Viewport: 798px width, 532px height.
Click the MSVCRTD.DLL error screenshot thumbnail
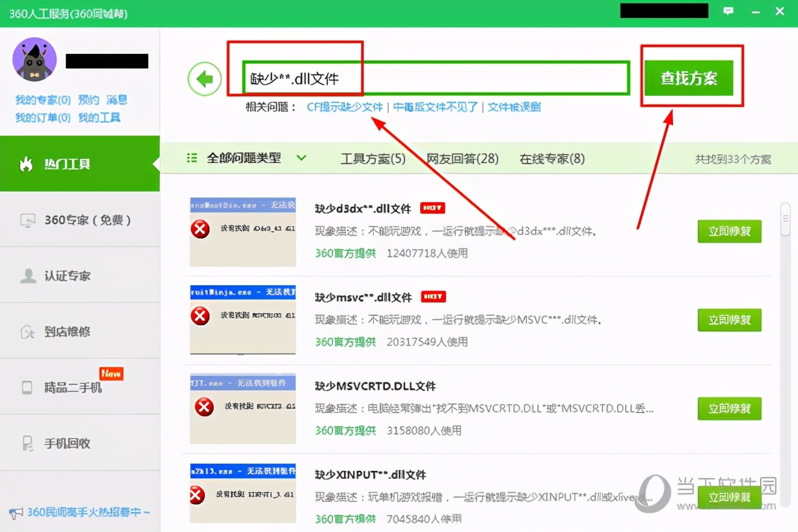click(243, 408)
